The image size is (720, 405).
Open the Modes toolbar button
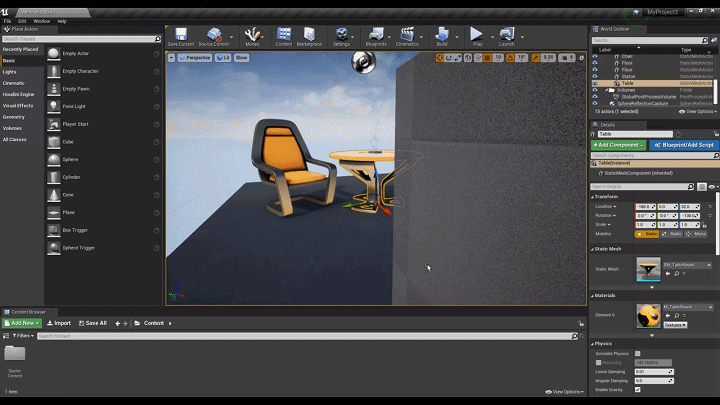[252, 36]
